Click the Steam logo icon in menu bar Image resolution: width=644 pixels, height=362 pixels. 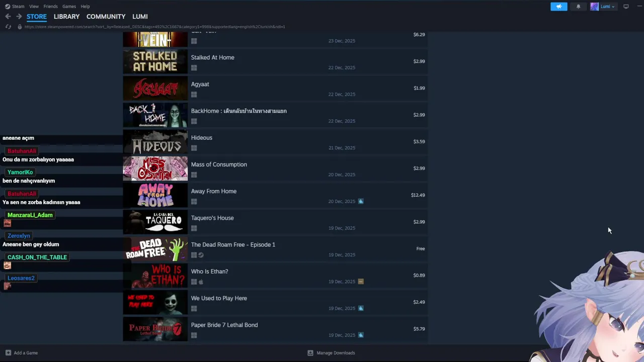pos(8,7)
